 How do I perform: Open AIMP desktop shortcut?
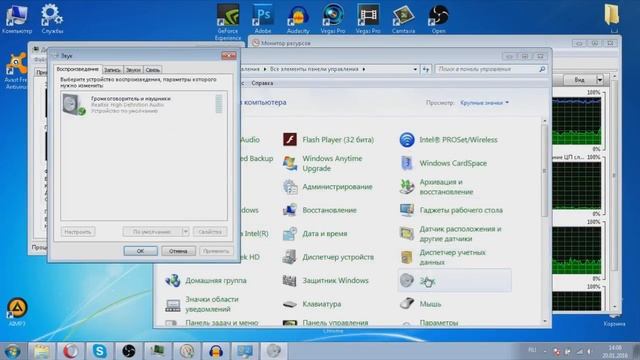click(x=17, y=312)
